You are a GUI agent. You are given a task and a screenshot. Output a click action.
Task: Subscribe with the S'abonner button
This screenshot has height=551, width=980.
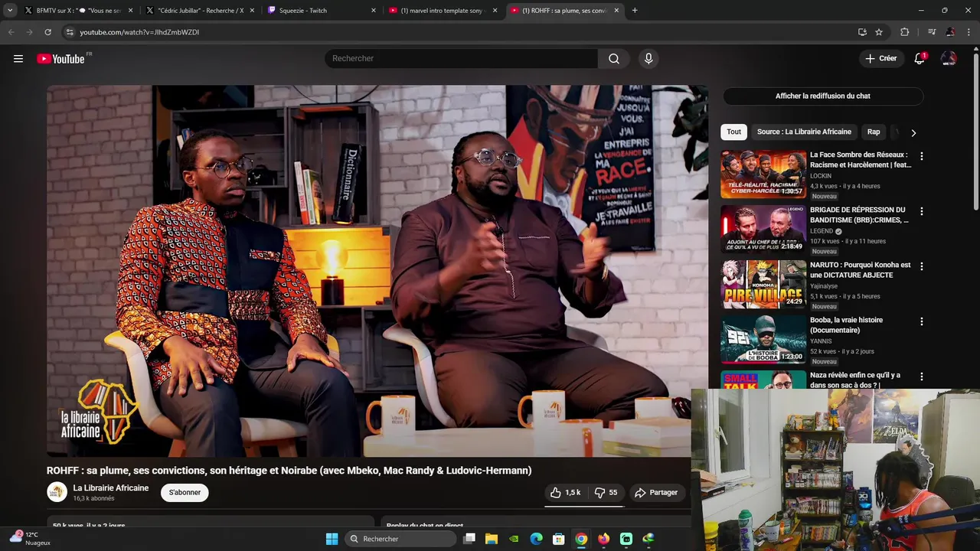tap(185, 493)
